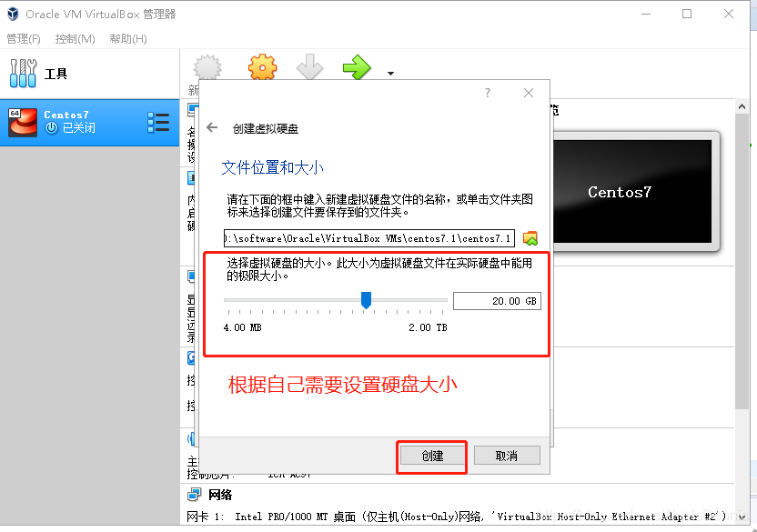The width and height of the screenshot is (757, 532).
Task: Start the Centos7 virtual machine with green arrow
Action: [x=357, y=68]
